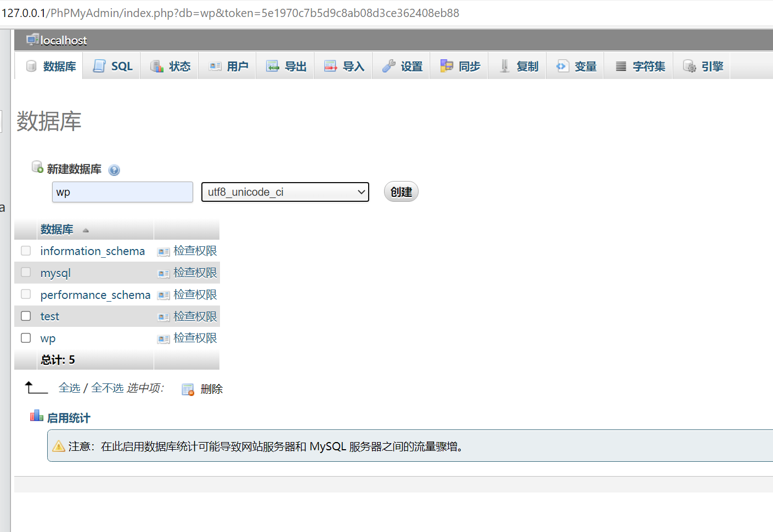This screenshot has height=532, width=773.
Task: Click the charsets list icon
Action: click(x=620, y=66)
